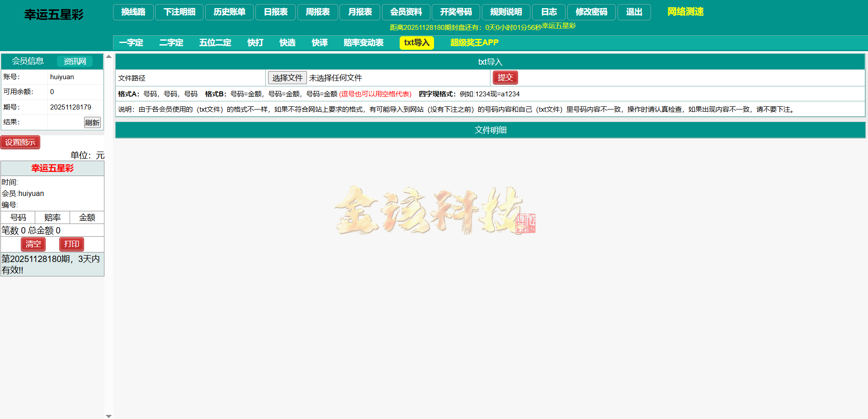Screen dimensions: 868x419
Task: Open the 月报表 monthly report
Action: tap(359, 12)
